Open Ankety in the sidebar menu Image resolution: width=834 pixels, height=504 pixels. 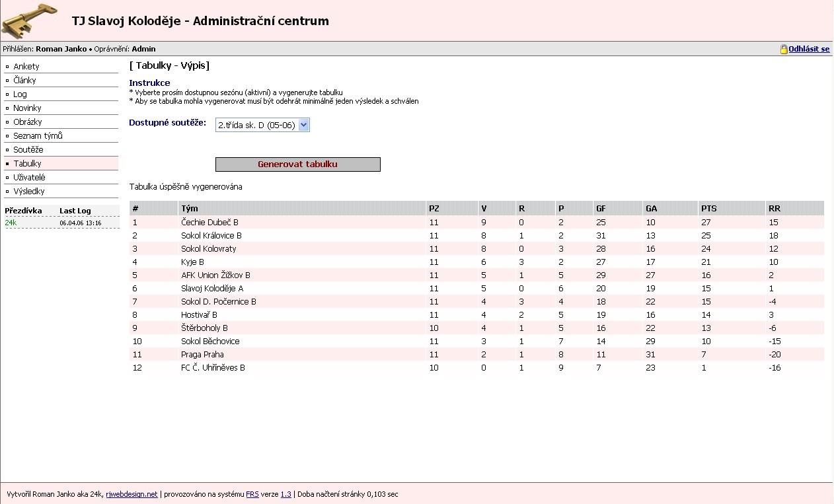pos(26,67)
